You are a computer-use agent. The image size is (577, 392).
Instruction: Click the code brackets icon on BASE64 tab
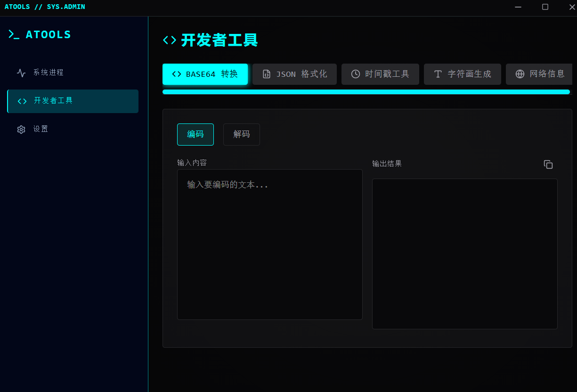coord(177,74)
